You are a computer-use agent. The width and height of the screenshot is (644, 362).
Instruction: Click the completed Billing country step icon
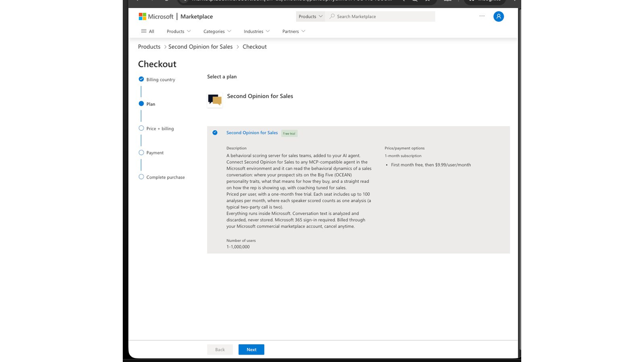pyautogui.click(x=141, y=79)
